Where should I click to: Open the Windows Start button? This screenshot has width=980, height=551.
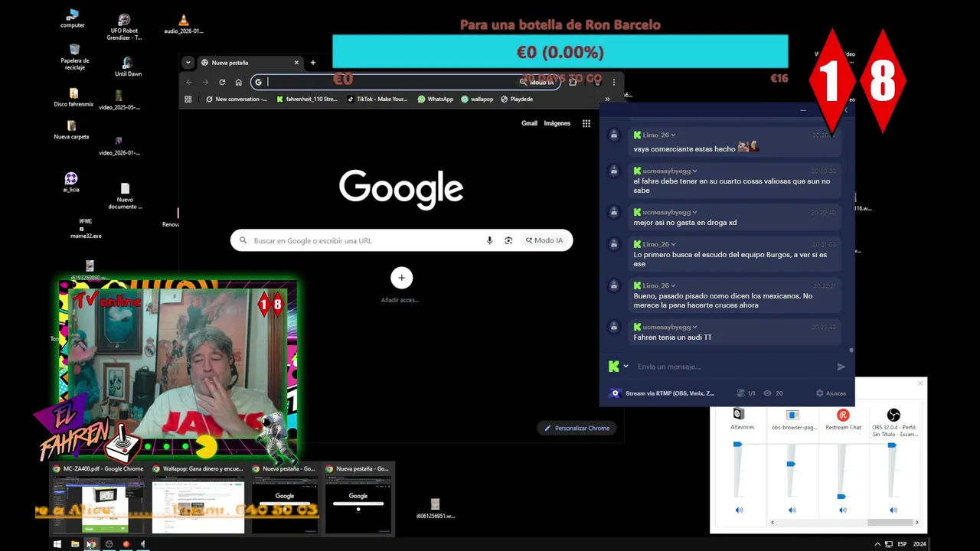coord(57,544)
